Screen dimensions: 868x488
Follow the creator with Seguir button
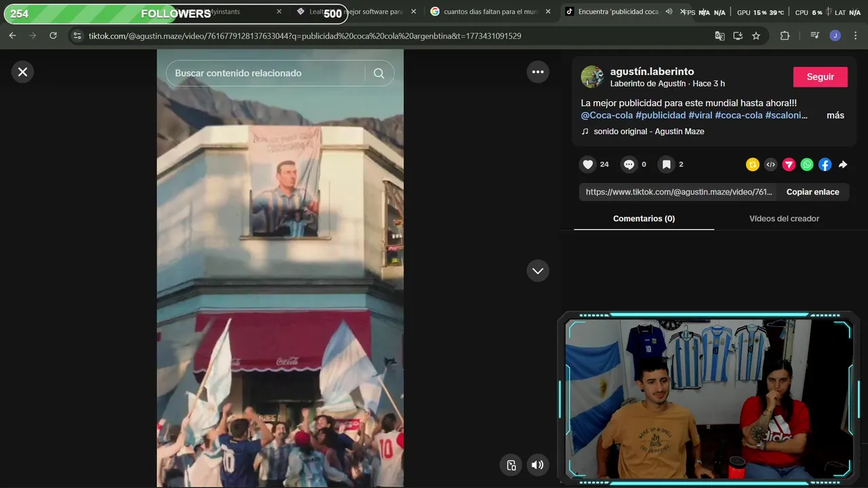pyautogui.click(x=820, y=77)
